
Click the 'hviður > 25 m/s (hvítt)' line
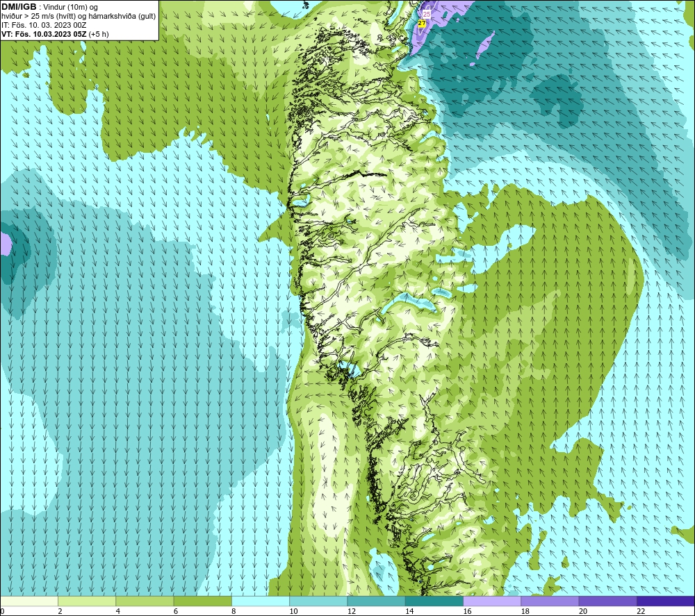click(40, 16)
